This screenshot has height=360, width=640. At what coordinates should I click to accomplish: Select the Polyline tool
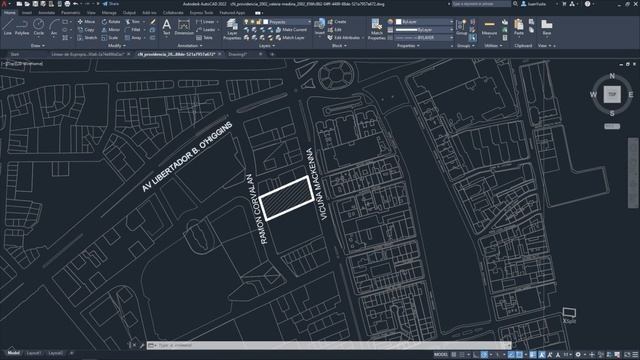[22, 27]
